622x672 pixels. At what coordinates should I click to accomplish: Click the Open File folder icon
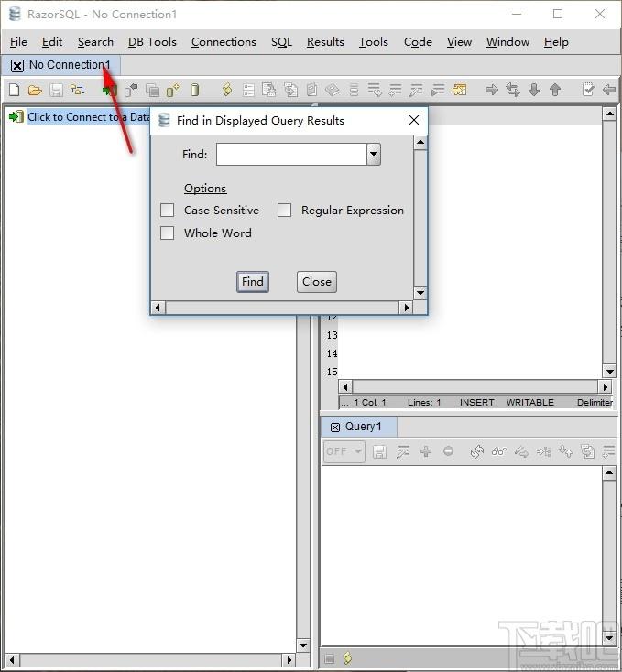click(35, 90)
